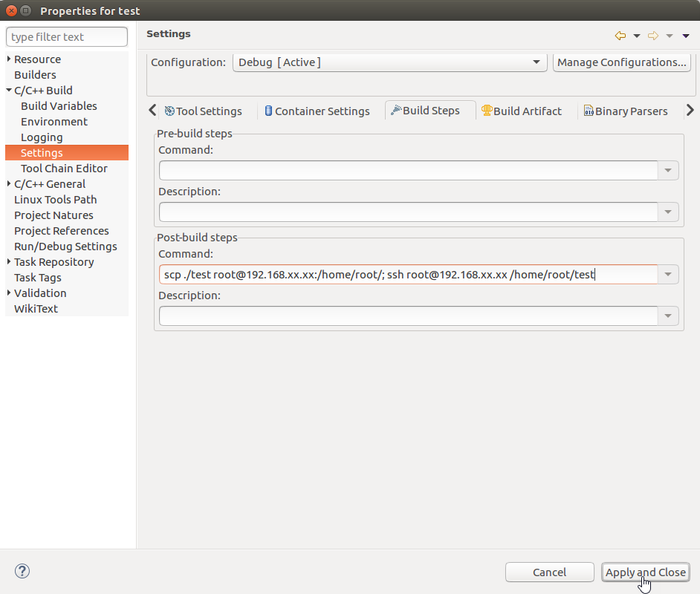Switch to the Container Settings tab
Viewport: 700px width, 594px height.
[317, 111]
